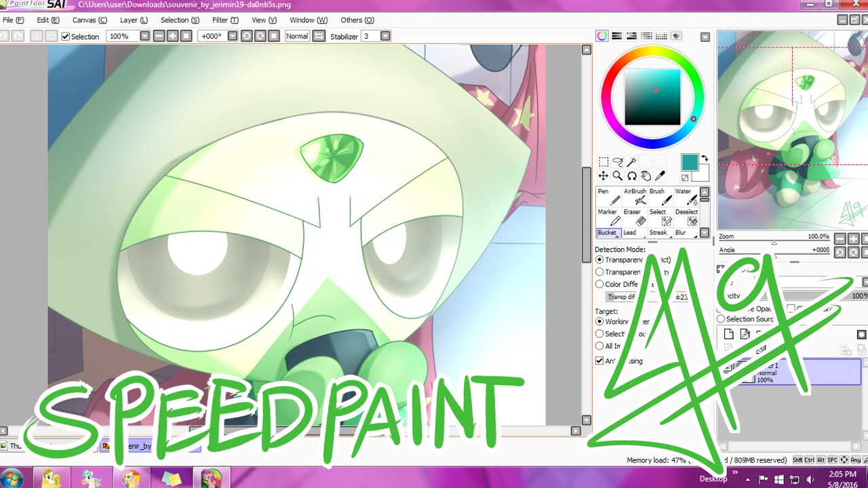Image resolution: width=868 pixels, height=488 pixels.
Task: Open the Layer menu
Action: coord(134,20)
